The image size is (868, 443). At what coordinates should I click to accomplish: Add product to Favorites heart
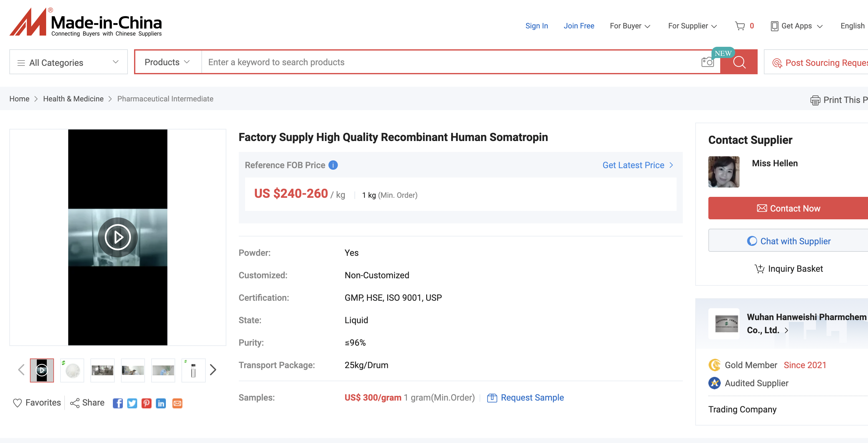tap(17, 403)
